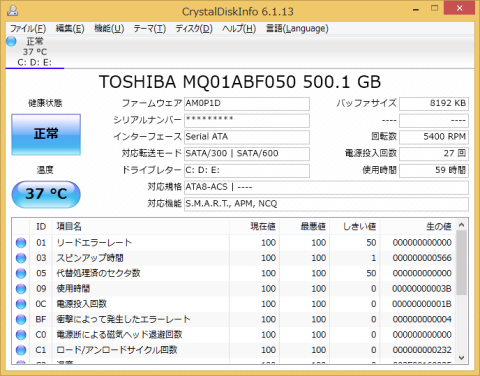Image resolution: width=480 pixels, height=376 pixels.
Task: Click the 正常 health status button
Action: pyautogui.click(x=46, y=134)
